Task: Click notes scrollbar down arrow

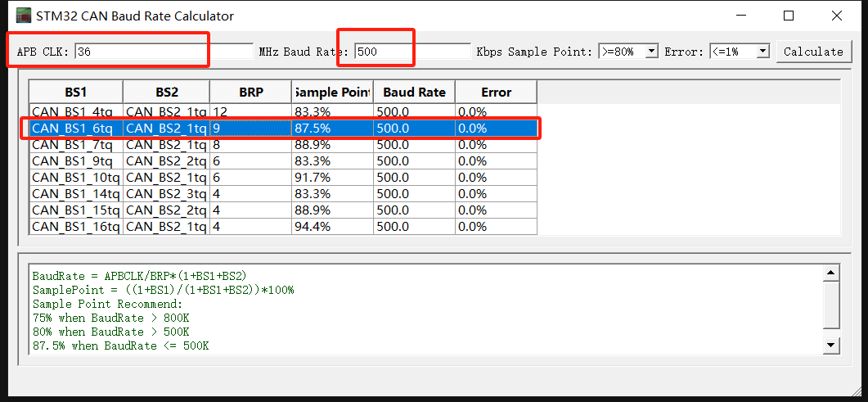Action: point(830,346)
